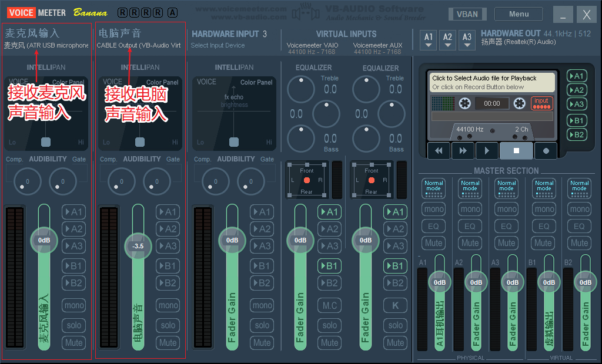The height and width of the screenshot is (364, 602).
Task: Enable mono on master bus A3
Action: coord(507,209)
